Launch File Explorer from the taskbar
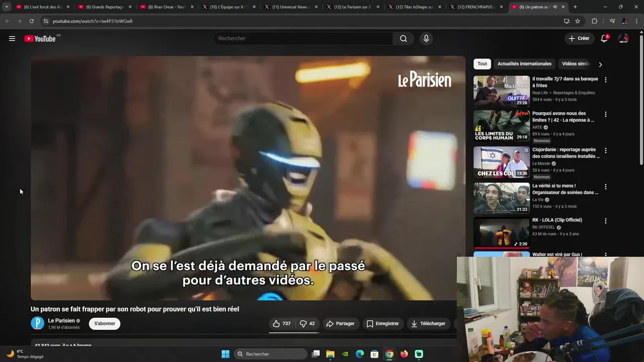 330,354
